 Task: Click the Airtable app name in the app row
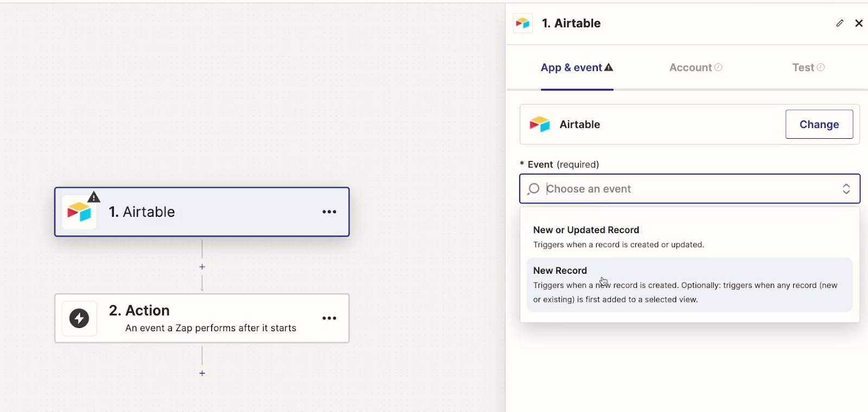coord(579,125)
